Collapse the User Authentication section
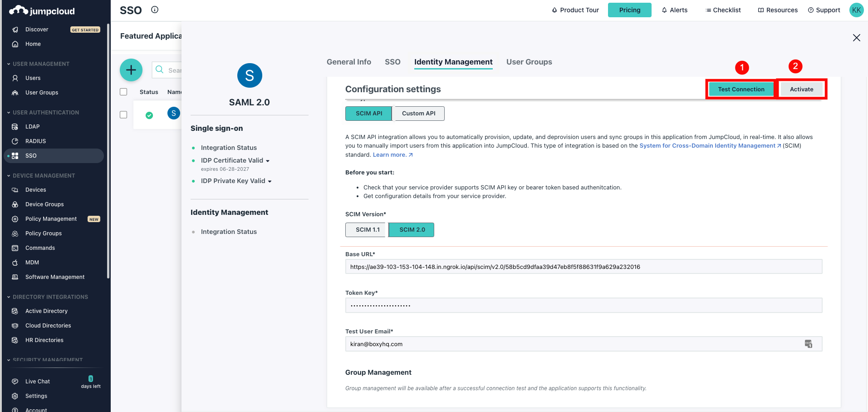This screenshot has height=412, width=868. click(x=9, y=113)
